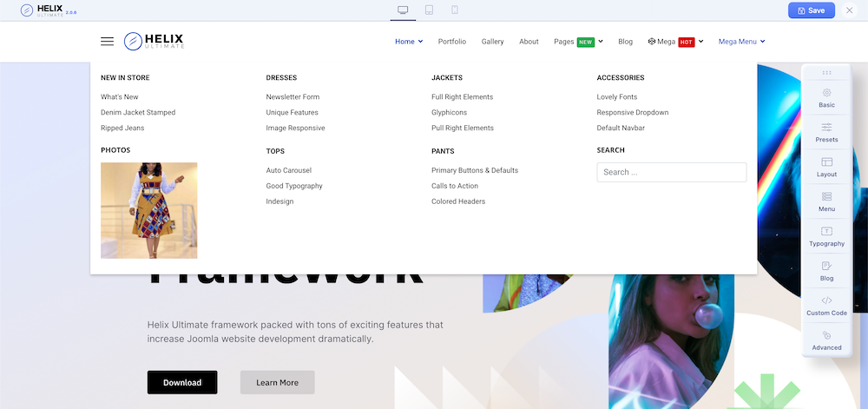Switch to tablet device preview icon
Screen dimensions: 868x409
click(x=429, y=10)
